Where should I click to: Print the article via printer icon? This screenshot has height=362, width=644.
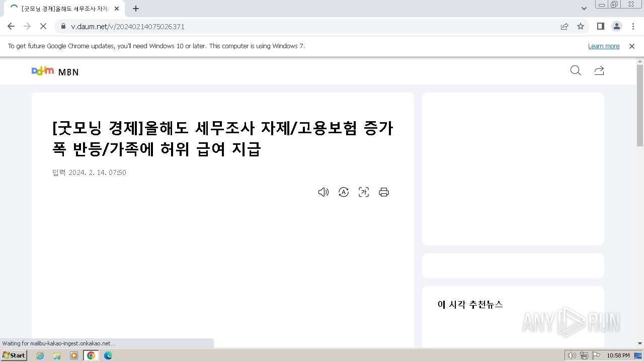pos(384,192)
